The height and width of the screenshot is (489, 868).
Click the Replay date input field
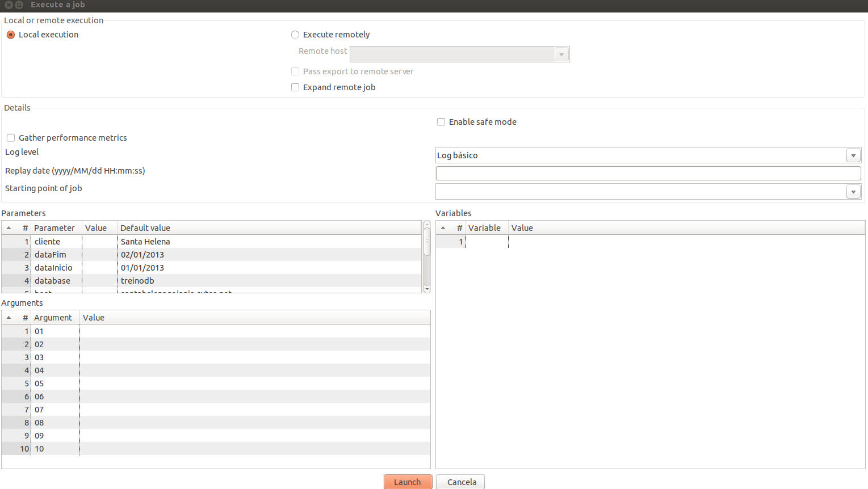[x=648, y=174]
